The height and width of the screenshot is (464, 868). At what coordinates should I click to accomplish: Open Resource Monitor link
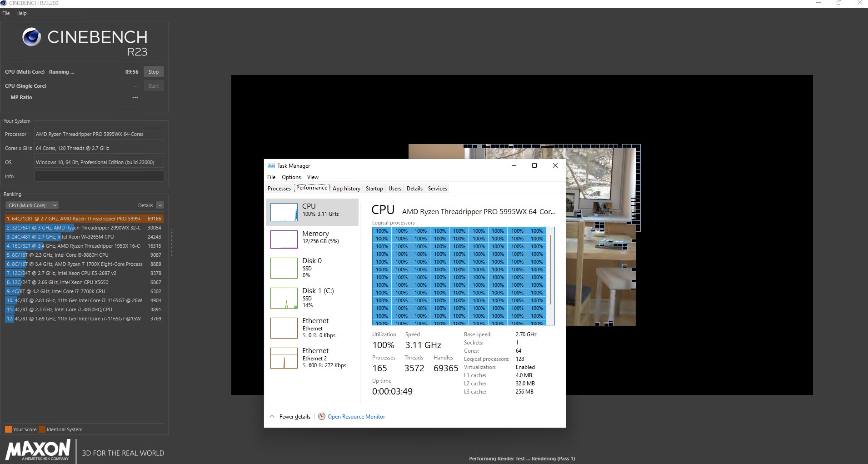pos(356,417)
